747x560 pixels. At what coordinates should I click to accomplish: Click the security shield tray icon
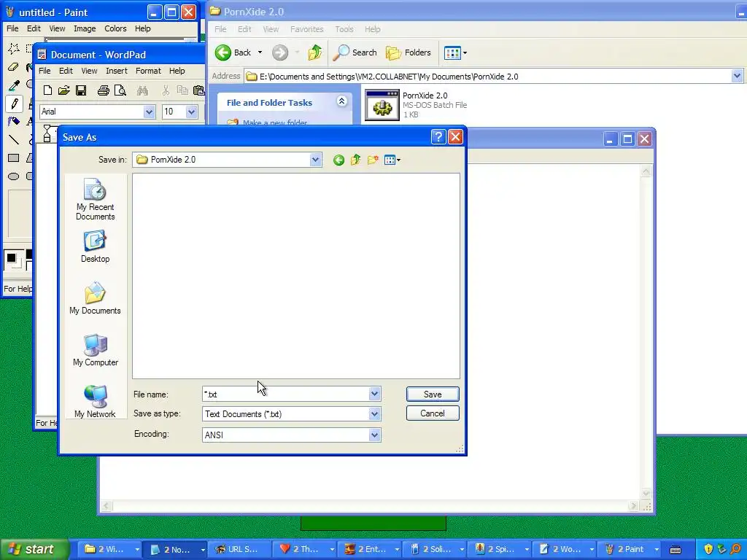pyautogui.click(x=708, y=549)
